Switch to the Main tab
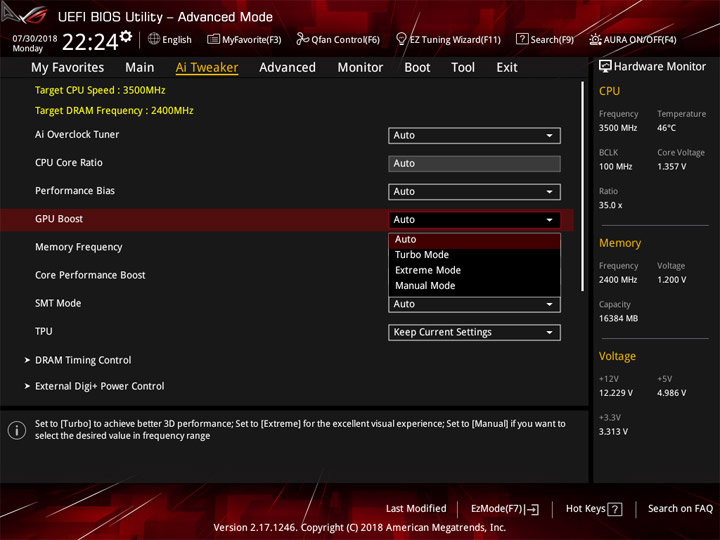This screenshot has width=720, height=540. tap(140, 68)
